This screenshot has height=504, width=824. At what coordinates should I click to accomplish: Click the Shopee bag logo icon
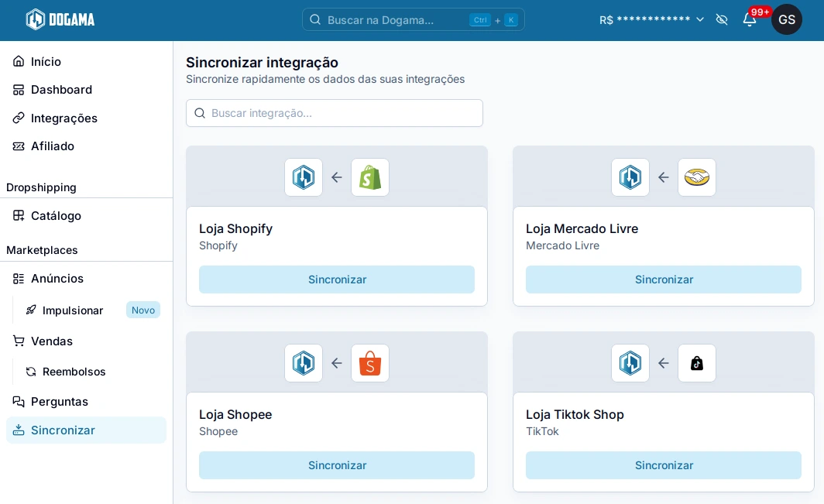(370, 363)
